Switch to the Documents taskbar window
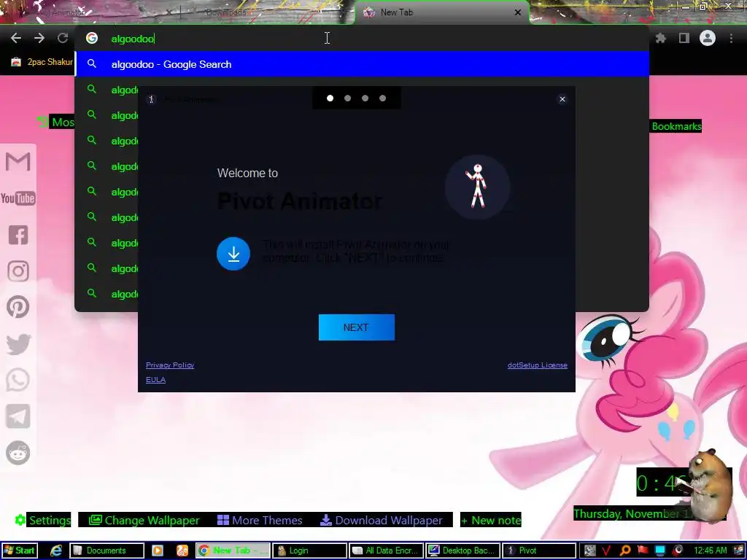 point(107,551)
